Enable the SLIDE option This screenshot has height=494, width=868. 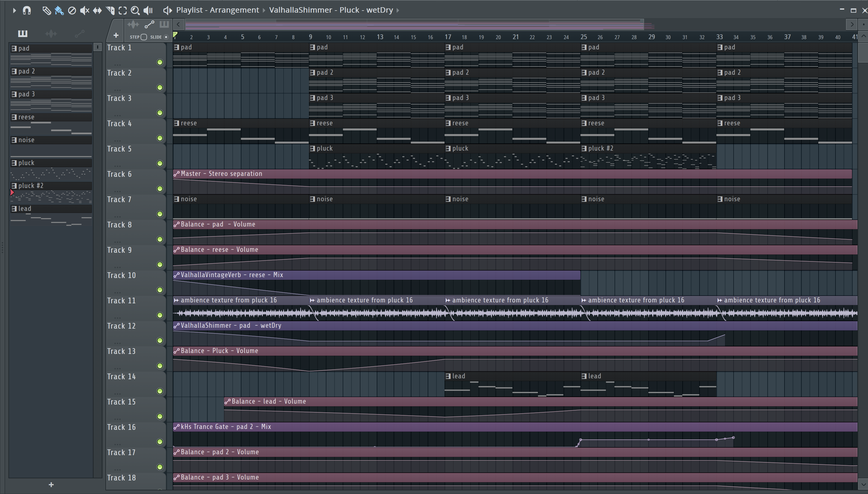(166, 37)
